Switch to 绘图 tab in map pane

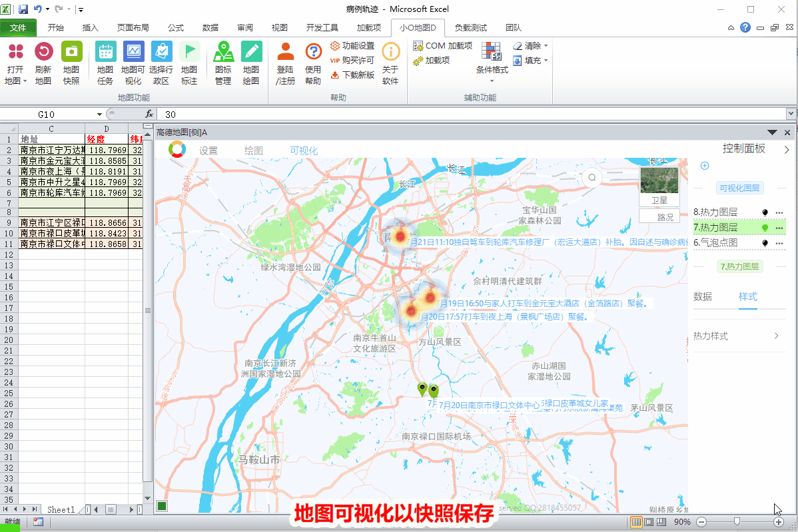coord(253,150)
